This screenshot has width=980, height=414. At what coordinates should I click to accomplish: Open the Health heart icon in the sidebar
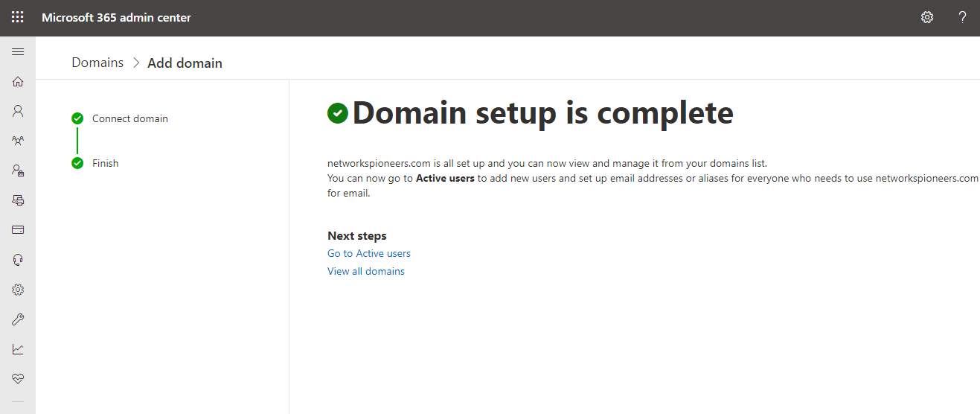pos(18,379)
